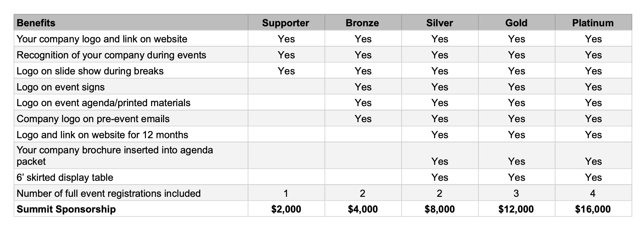This screenshot has height=228, width=644.
Task: Select the $12,000 Gold sponsorship price
Action: coord(516,209)
